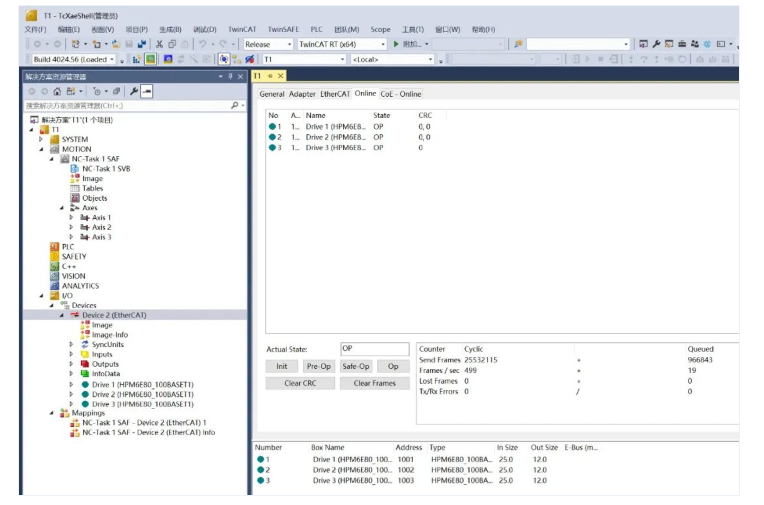Click the Pre-Op state button
Viewport: 764px width, 505px height.
coord(319,367)
